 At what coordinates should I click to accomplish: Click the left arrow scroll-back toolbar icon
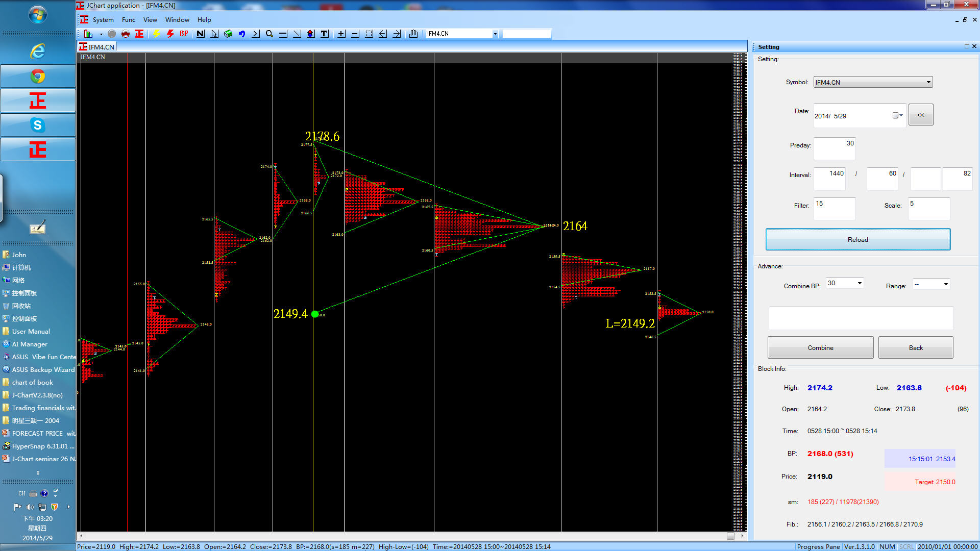point(383,34)
